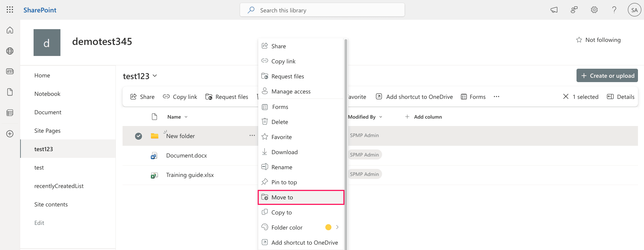The height and width of the screenshot is (250, 644).
Task: Select Delete in the context menu
Action: tap(301, 122)
